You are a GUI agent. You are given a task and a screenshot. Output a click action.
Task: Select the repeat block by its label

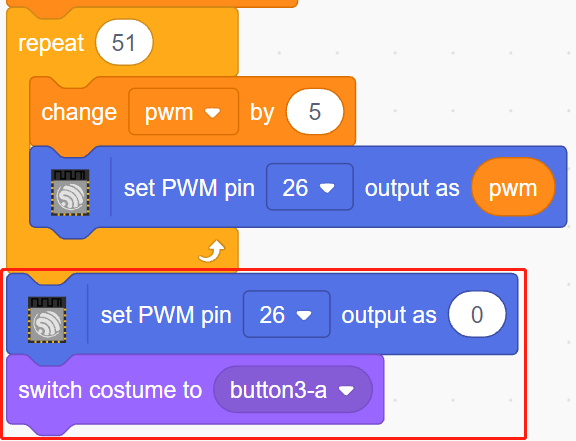[x=51, y=43]
